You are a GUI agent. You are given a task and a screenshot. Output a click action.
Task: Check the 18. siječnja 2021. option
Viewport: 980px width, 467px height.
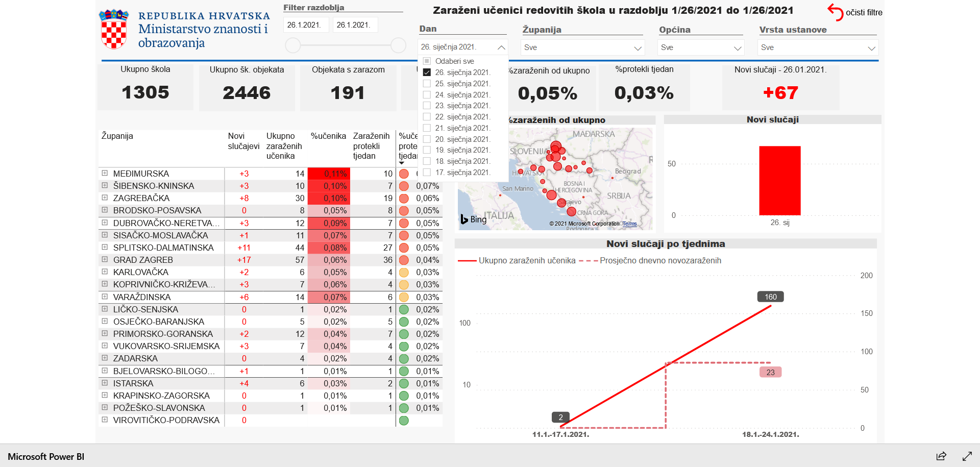coord(427,161)
